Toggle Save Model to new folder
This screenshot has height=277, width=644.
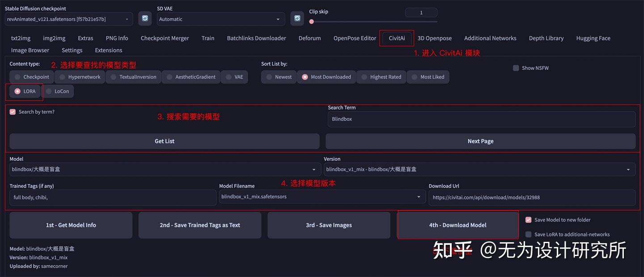point(529,220)
